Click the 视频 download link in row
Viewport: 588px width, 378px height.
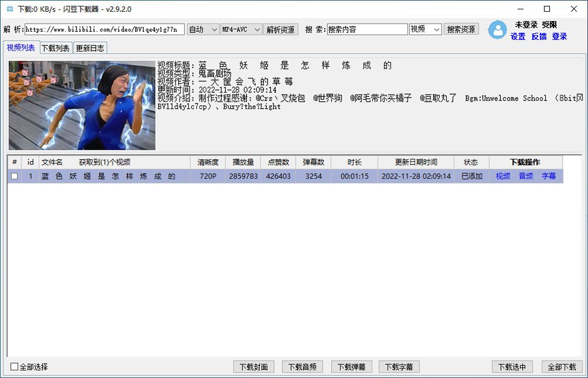pyautogui.click(x=503, y=176)
